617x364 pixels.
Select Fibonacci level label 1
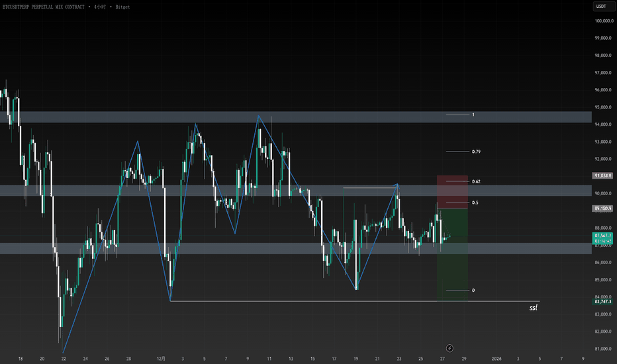pos(473,115)
